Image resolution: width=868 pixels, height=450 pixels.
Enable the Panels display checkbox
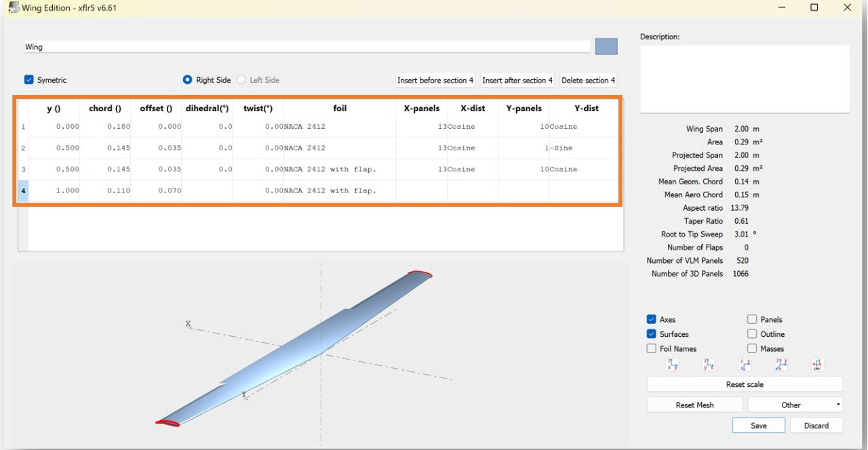pyautogui.click(x=752, y=319)
